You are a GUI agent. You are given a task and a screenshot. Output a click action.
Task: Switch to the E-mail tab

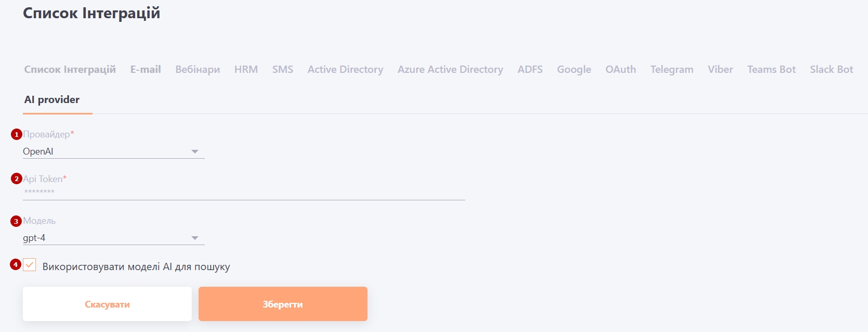(146, 69)
